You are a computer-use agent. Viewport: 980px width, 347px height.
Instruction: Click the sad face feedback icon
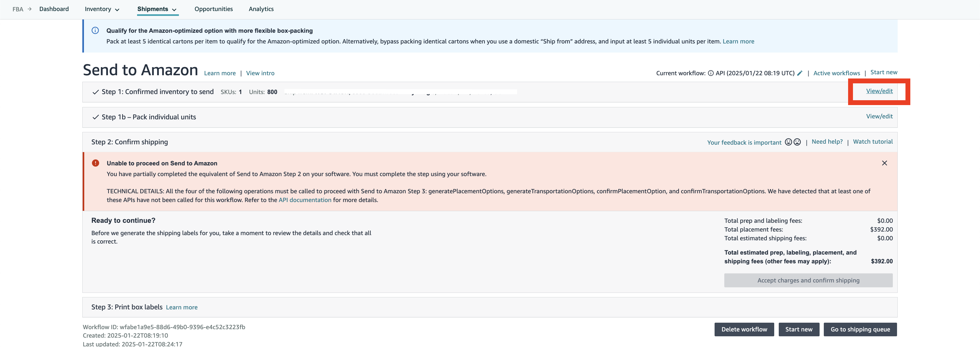pyautogui.click(x=798, y=142)
